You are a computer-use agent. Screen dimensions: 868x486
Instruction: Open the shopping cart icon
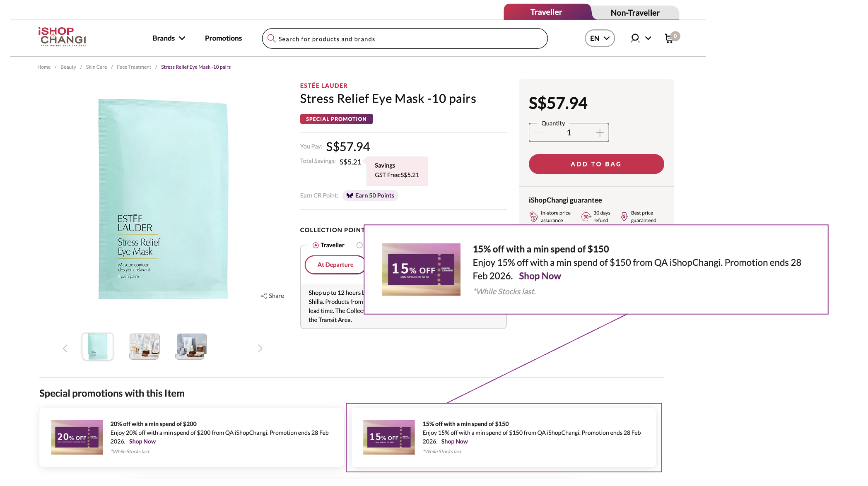pos(669,38)
